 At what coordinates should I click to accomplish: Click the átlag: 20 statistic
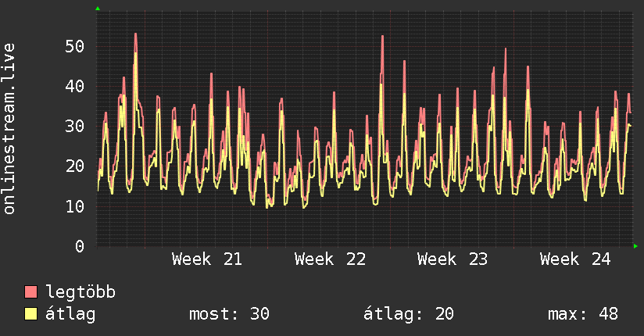tap(409, 314)
